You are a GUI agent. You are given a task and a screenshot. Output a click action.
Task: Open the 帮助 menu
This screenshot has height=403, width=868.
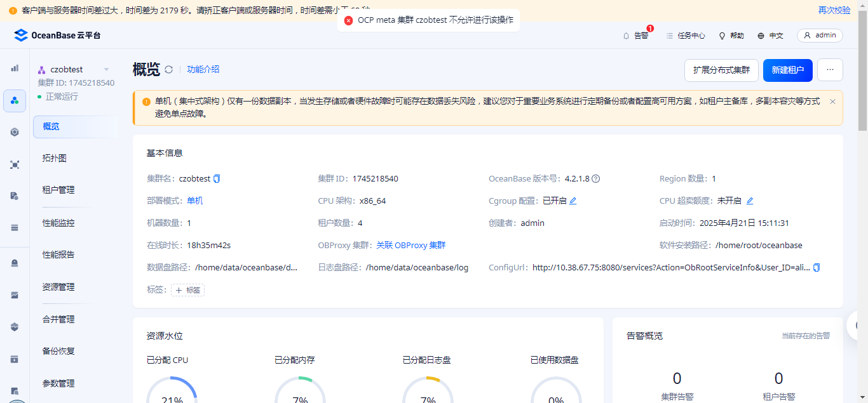click(x=731, y=36)
